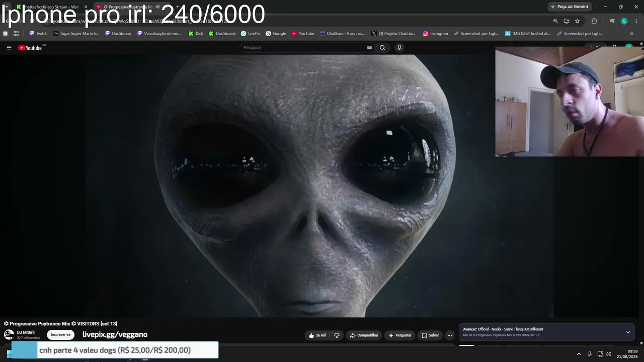Click the system tray microphone icon

(x=590, y=354)
